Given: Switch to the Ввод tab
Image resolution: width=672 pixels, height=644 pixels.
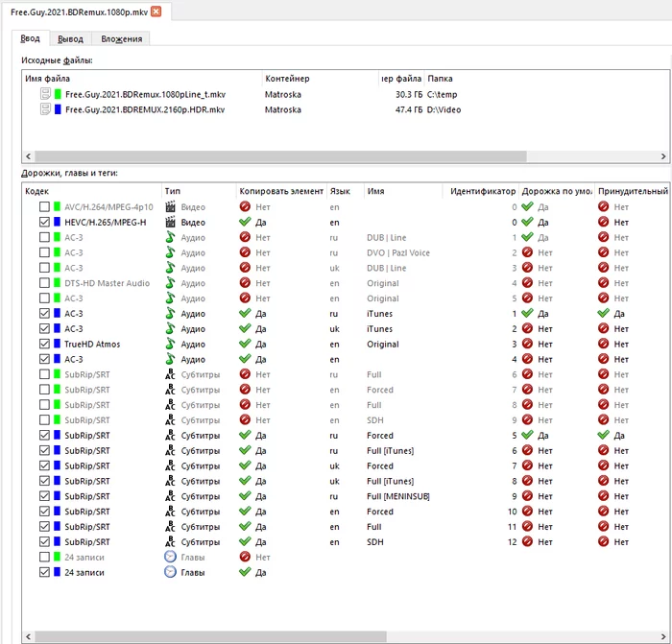Looking at the screenshot, I should 30,38.
